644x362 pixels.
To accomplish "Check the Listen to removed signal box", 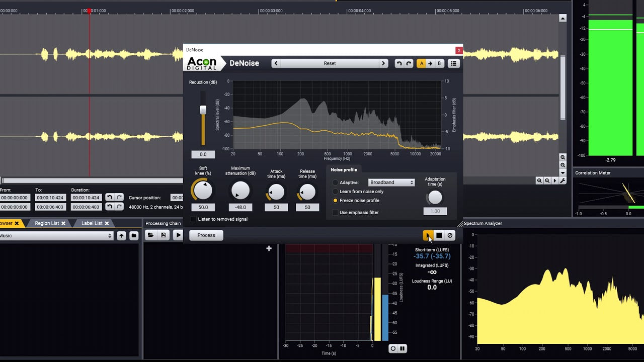I will 194,219.
